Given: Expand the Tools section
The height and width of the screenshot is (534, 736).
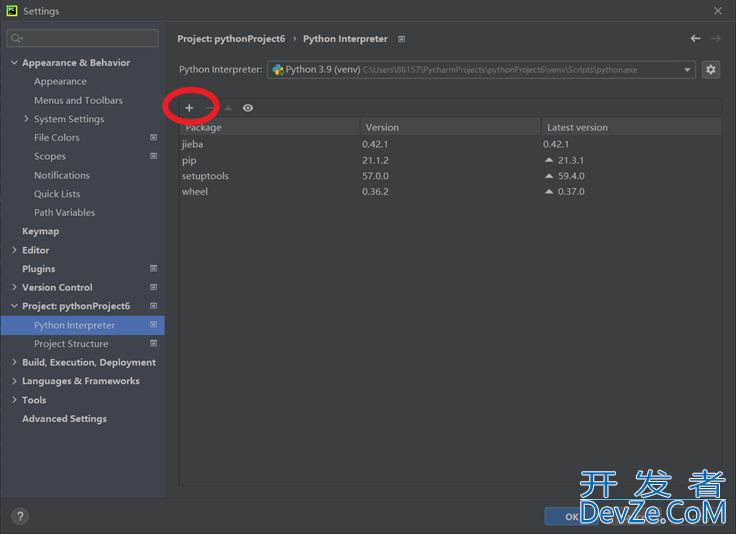Looking at the screenshot, I should (x=14, y=400).
